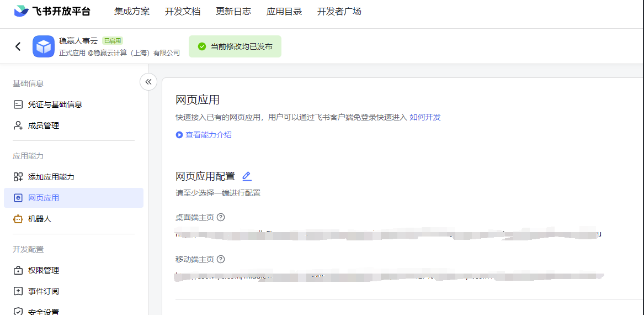Screen dimensions: 644x315
Task: Open the 更新日志 top menu
Action: click(233, 12)
